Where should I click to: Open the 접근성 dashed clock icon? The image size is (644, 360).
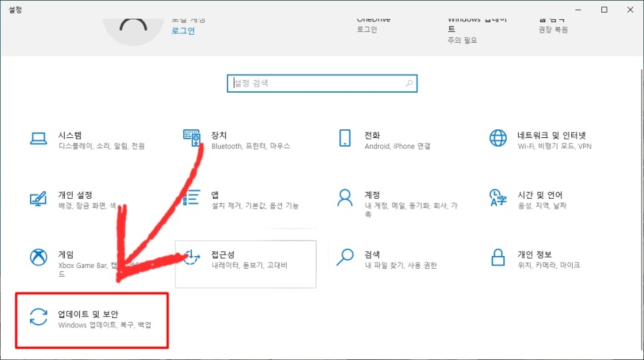tap(192, 257)
